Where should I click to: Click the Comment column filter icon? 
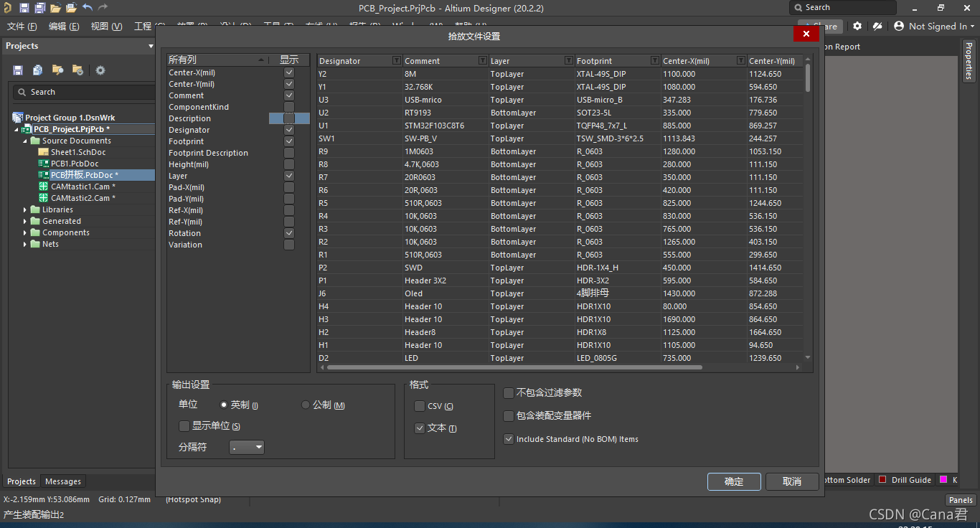click(x=483, y=61)
